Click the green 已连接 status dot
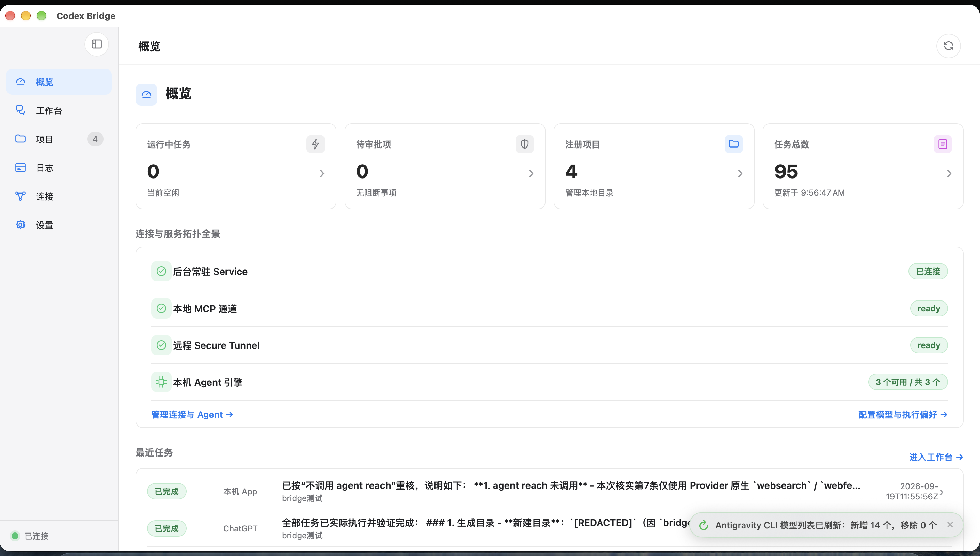Image resolution: width=980 pixels, height=556 pixels. [15, 536]
